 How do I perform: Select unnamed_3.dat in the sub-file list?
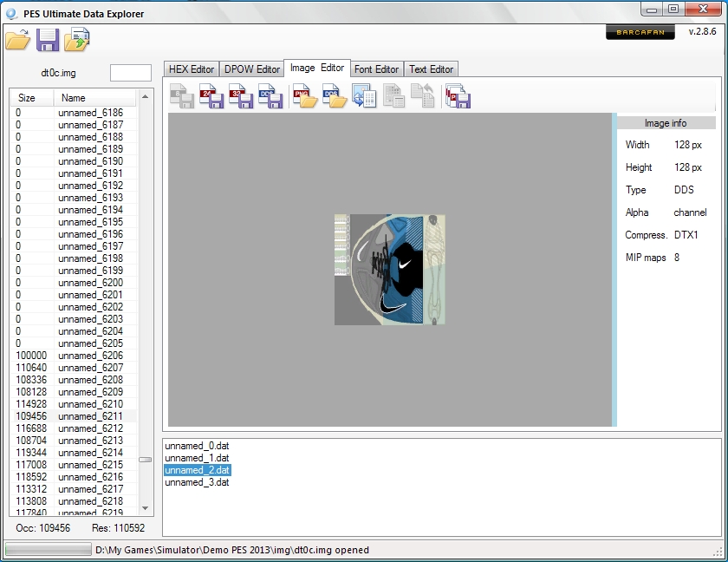point(197,482)
